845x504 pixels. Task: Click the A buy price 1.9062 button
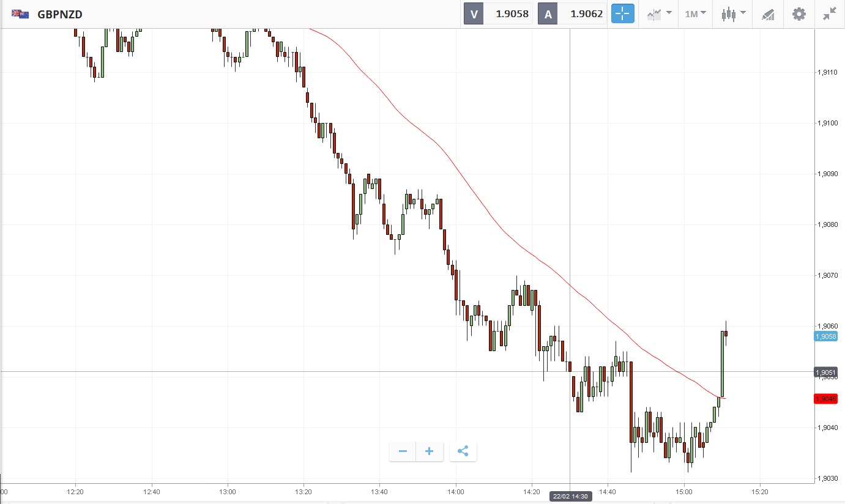573,13
